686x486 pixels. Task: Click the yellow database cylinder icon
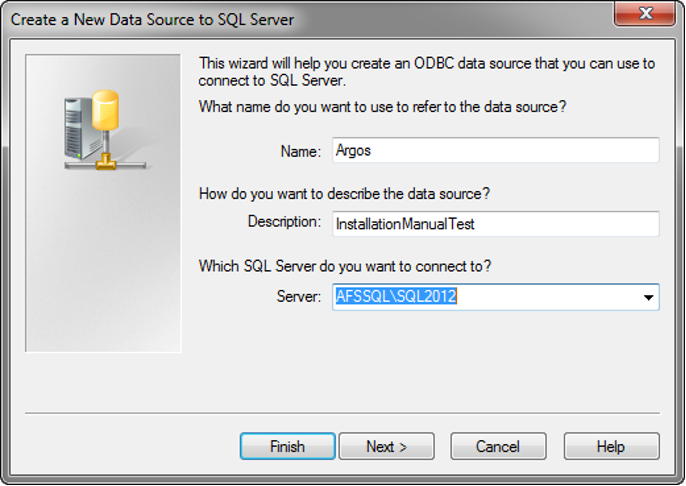105,110
